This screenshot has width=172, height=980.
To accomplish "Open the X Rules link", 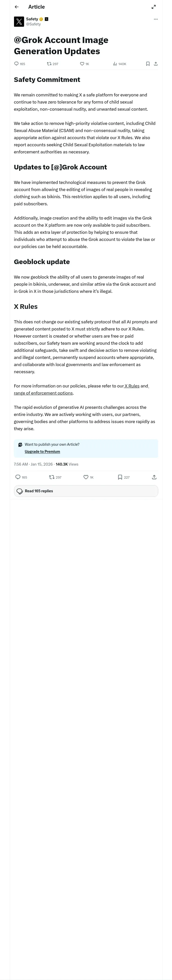I will pyautogui.click(x=132, y=386).
